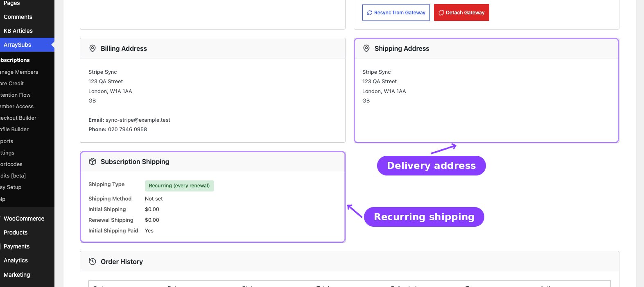
Task: Click the Subscription Shipping box icon
Action: tap(93, 162)
